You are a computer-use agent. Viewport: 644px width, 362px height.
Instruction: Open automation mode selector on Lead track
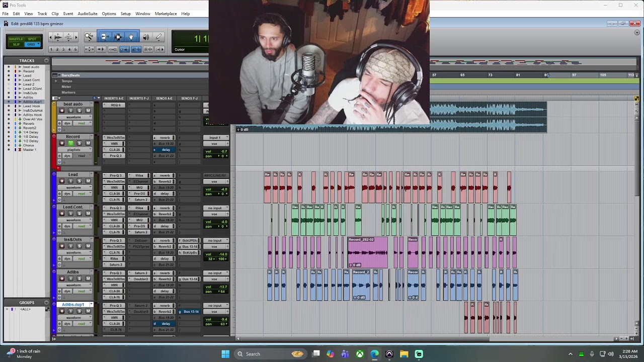[x=82, y=194]
